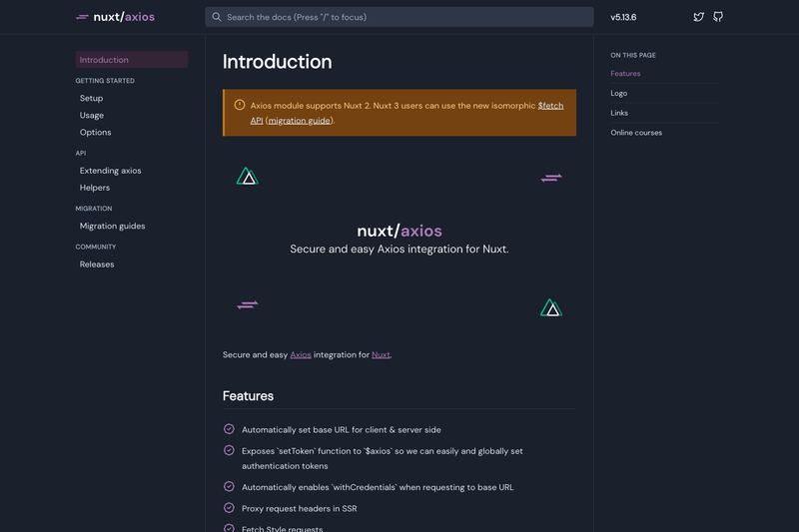Click 'Automatically set base URL for client & server side'
Viewport: 799px width, 532px height.
pos(342,429)
